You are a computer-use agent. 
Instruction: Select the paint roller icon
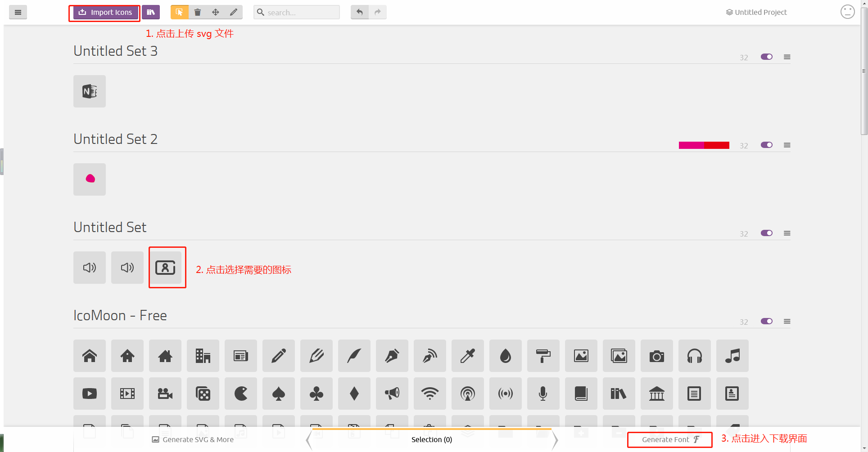tap(543, 356)
